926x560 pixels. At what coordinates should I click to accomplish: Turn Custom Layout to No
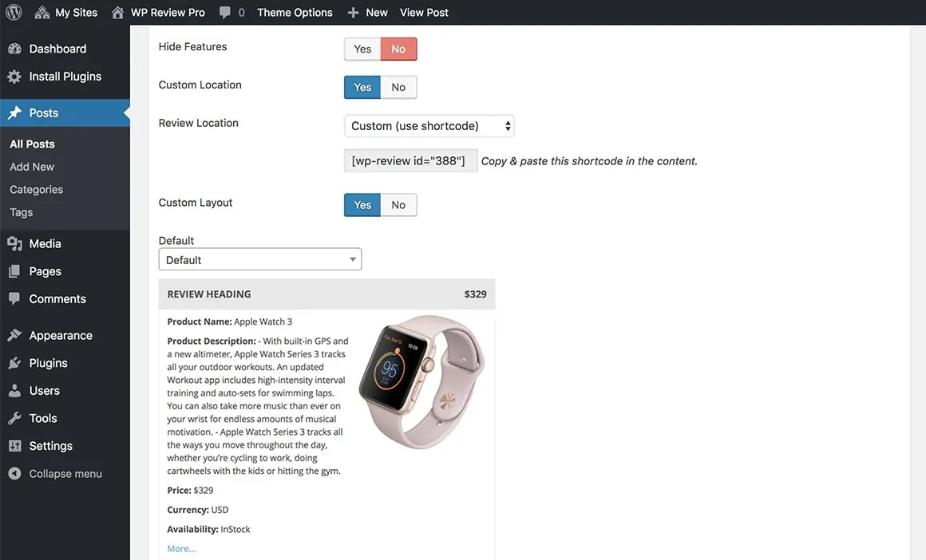click(398, 205)
